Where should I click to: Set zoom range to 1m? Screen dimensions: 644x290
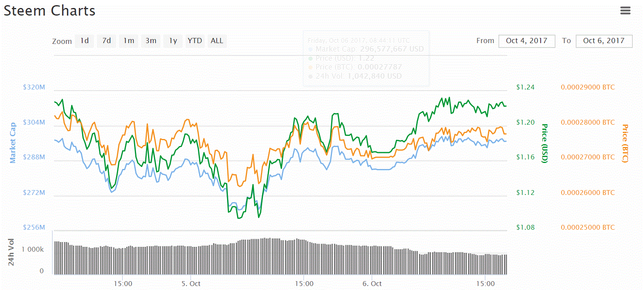coord(129,41)
